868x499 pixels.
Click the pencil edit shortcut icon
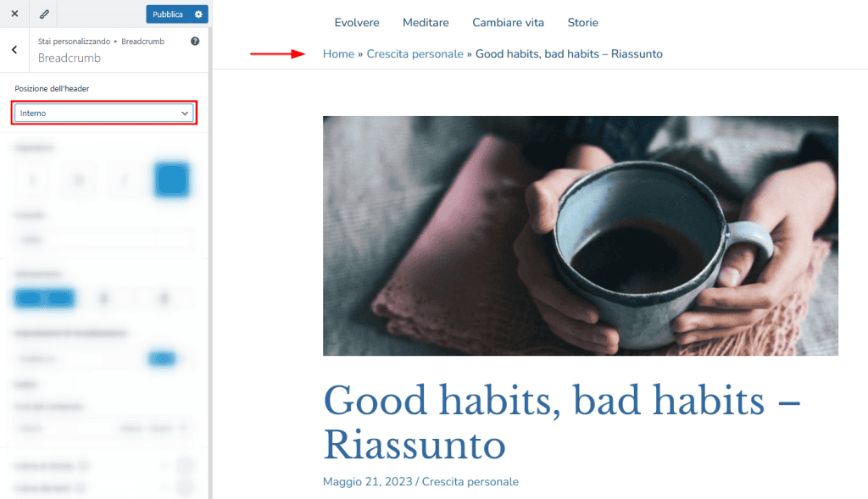coord(44,14)
